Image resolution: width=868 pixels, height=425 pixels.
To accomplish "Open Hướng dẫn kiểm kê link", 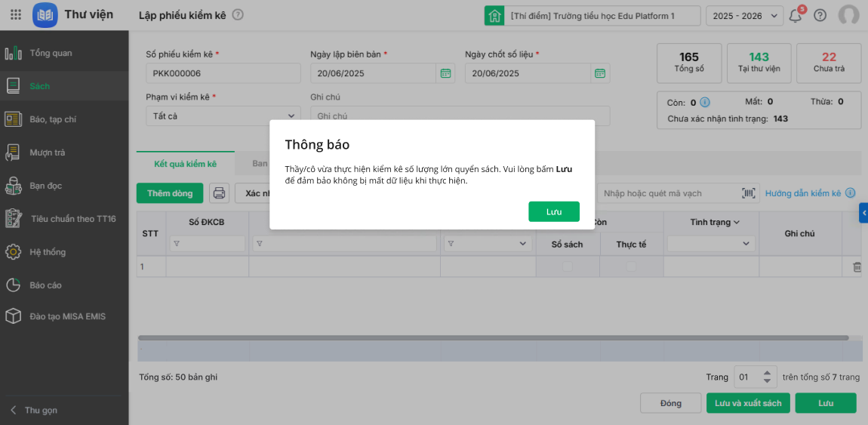I will click(x=803, y=193).
